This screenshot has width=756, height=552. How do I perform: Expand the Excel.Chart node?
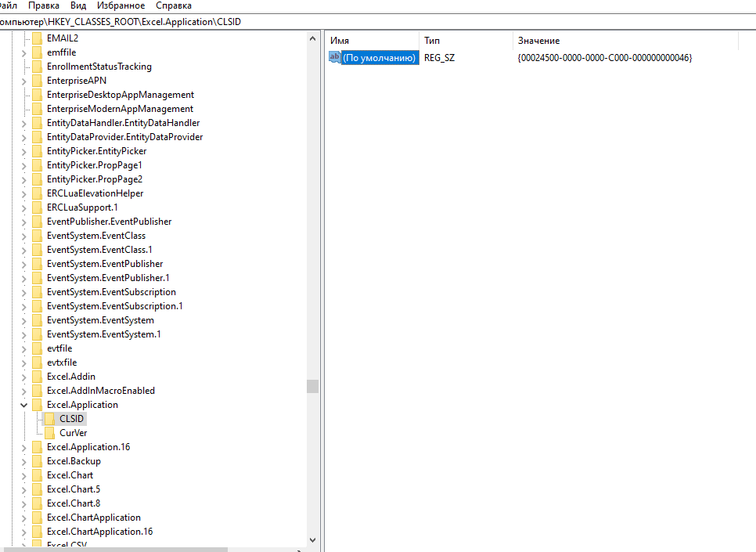pyautogui.click(x=24, y=474)
